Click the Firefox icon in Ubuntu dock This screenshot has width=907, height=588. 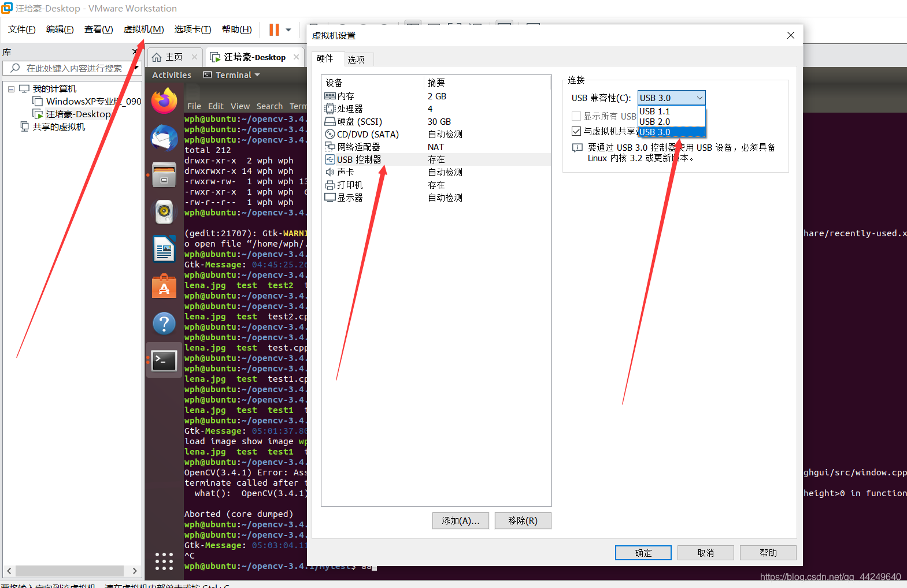pyautogui.click(x=164, y=101)
